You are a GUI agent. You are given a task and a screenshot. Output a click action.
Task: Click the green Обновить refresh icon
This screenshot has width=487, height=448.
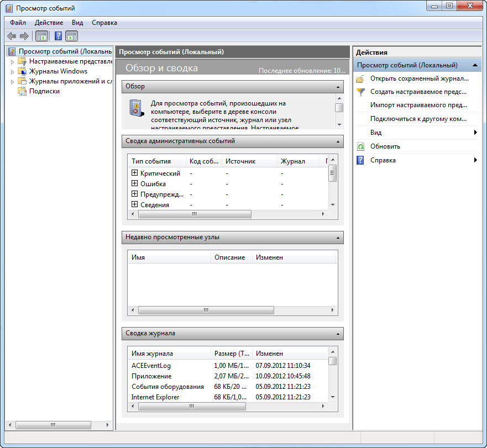360,146
